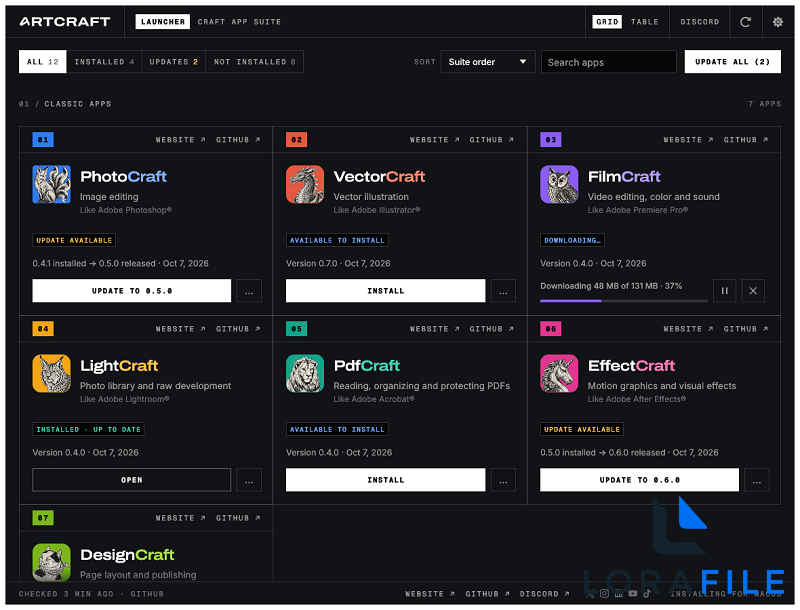Viewport: 800px width, 610px height.
Task: Open footer Discord link
Action: point(544,594)
